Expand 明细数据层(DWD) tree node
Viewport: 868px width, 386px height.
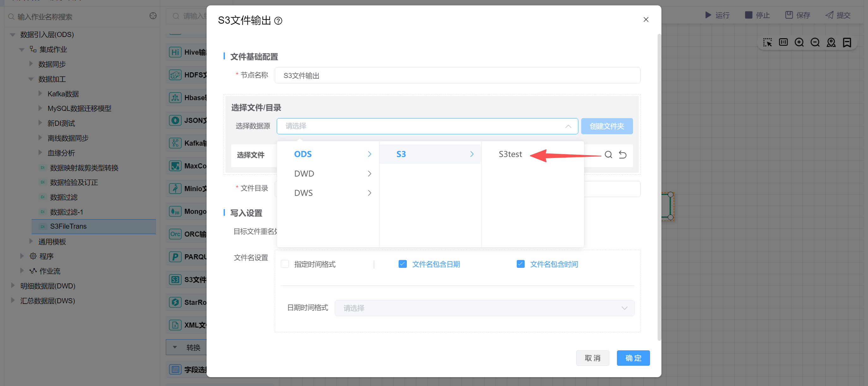13,286
